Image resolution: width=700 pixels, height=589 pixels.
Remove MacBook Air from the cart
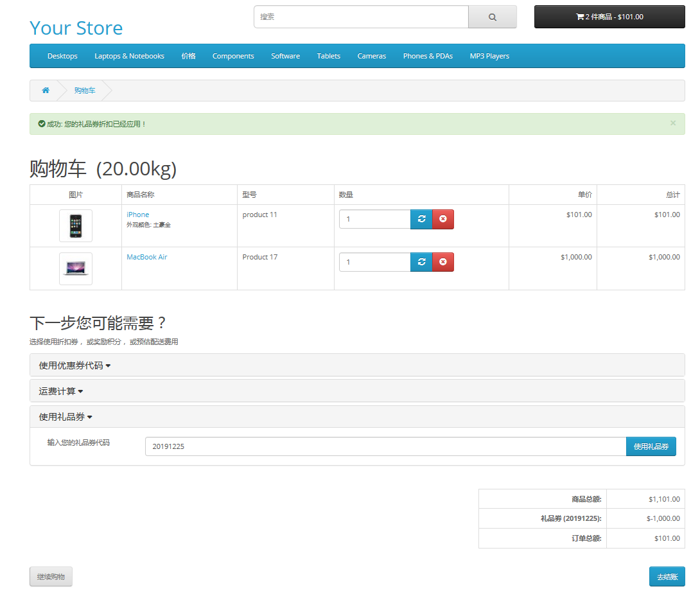click(443, 261)
